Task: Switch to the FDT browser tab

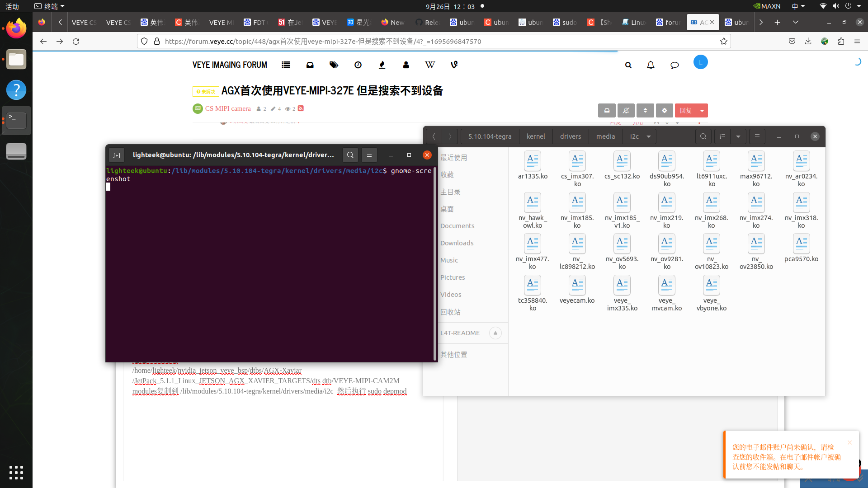Action: click(256, 22)
